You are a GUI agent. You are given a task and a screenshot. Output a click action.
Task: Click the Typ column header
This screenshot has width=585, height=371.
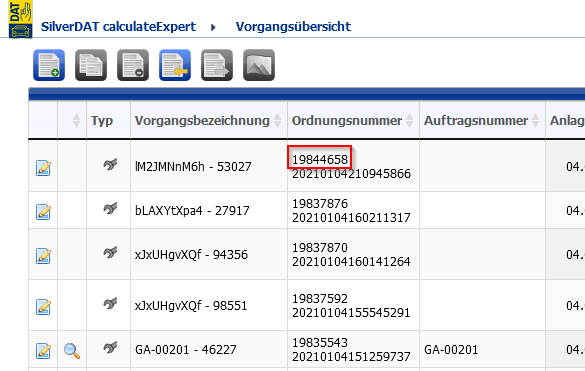(x=102, y=121)
